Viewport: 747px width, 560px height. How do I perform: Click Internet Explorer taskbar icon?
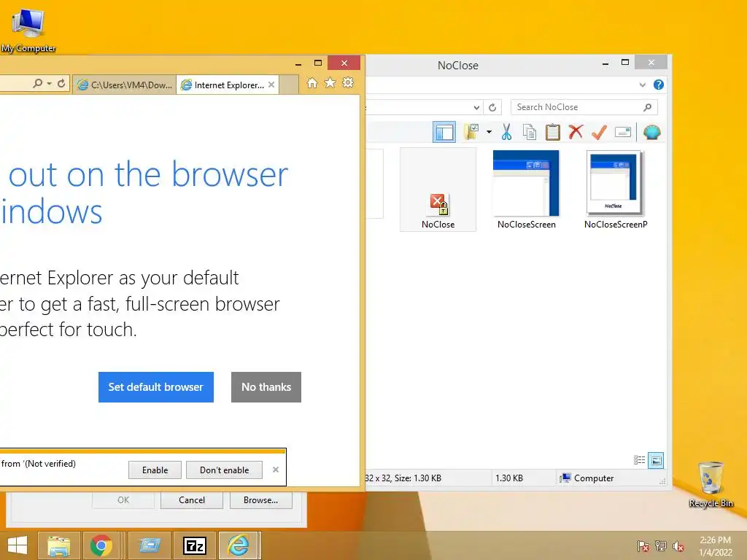coord(239,545)
